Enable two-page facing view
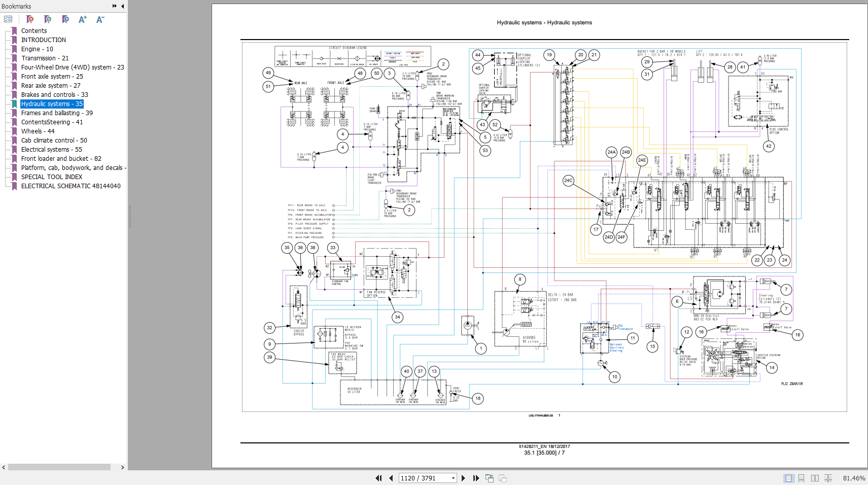The width and height of the screenshot is (868, 485). 815,478
